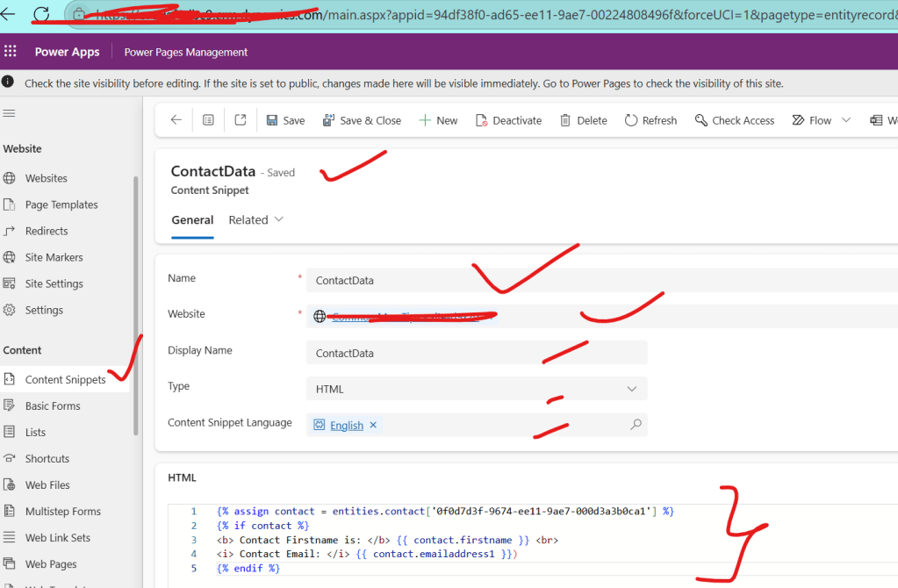This screenshot has height=588, width=898.
Task: Click the Name input field
Action: tap(597, 281)
